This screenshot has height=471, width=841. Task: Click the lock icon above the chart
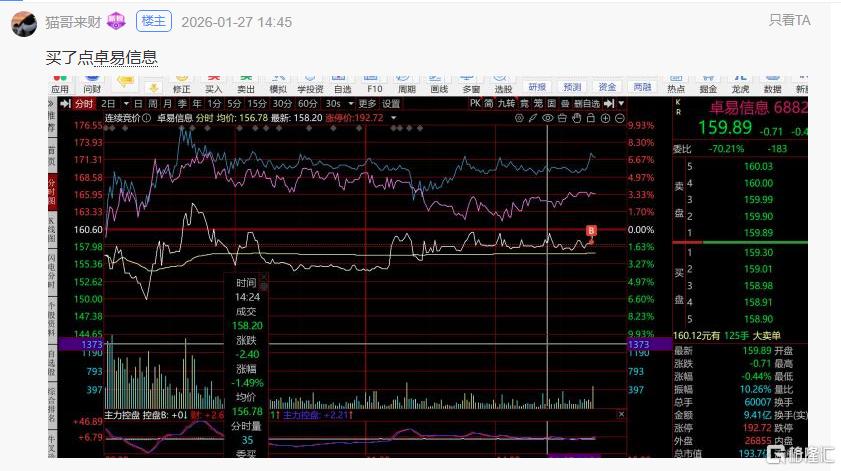[x=591, y=118]
